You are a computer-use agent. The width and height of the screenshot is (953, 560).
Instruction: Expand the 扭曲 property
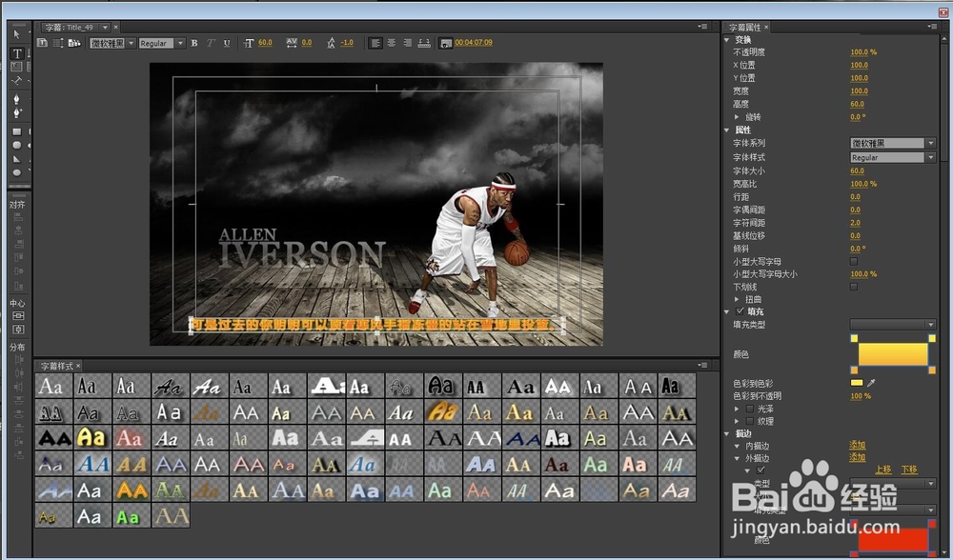tap(737, 299)
